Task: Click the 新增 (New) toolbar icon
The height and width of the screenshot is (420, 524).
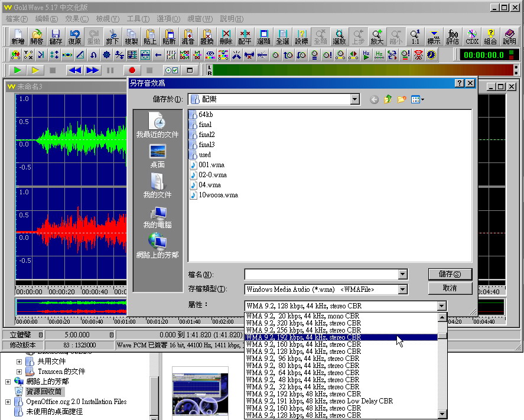Action: [x=18, y=37]
